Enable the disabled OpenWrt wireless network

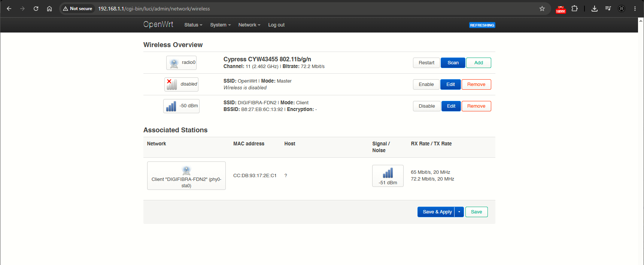click(x=426, y=84)
